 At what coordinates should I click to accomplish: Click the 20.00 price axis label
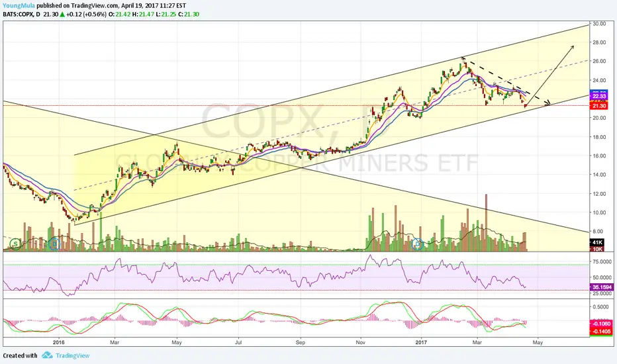pyautogui.click(x=599, y=118)
